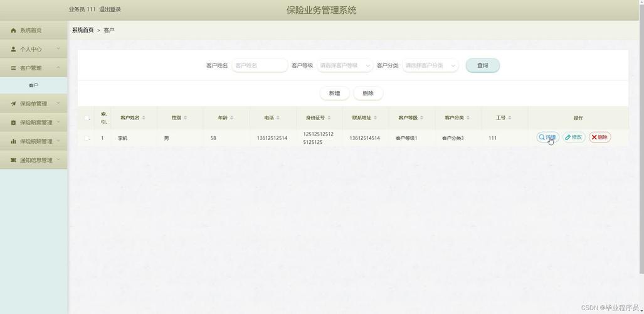Click the 客户分类3 cell
This screenshot has height=314, width=644.
pyautogui.click(x=453, y=138)
